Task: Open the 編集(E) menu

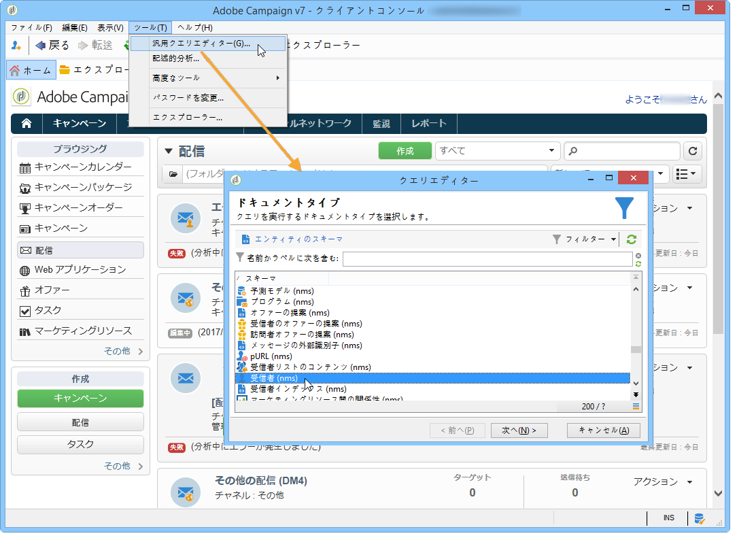Action: tap(75, 27)
